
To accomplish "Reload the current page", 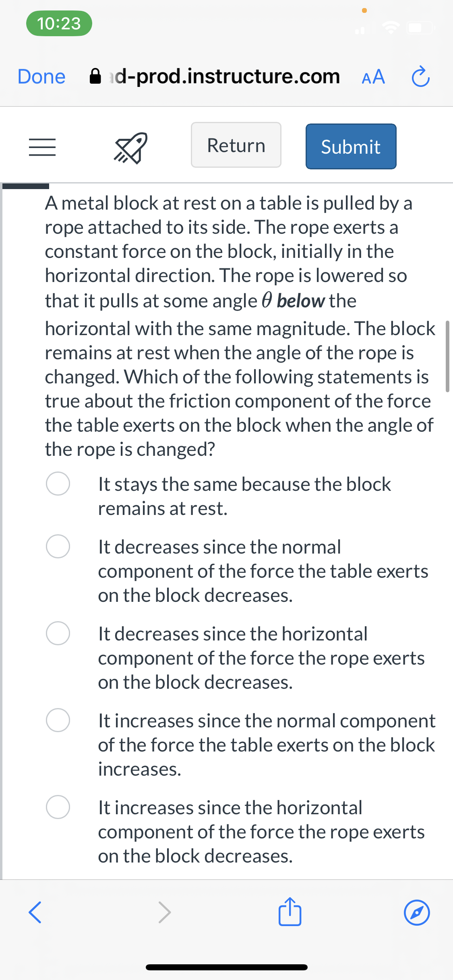I will tap(420, 76).
